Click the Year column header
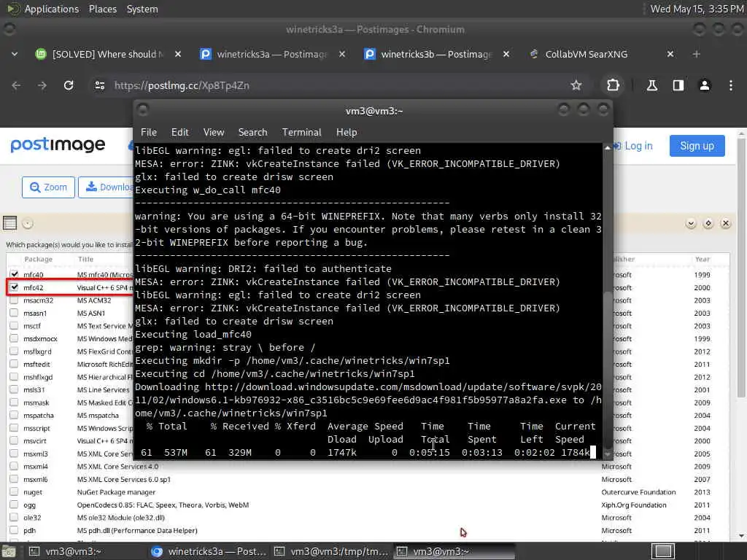The image size is (747, 560). 703,259
